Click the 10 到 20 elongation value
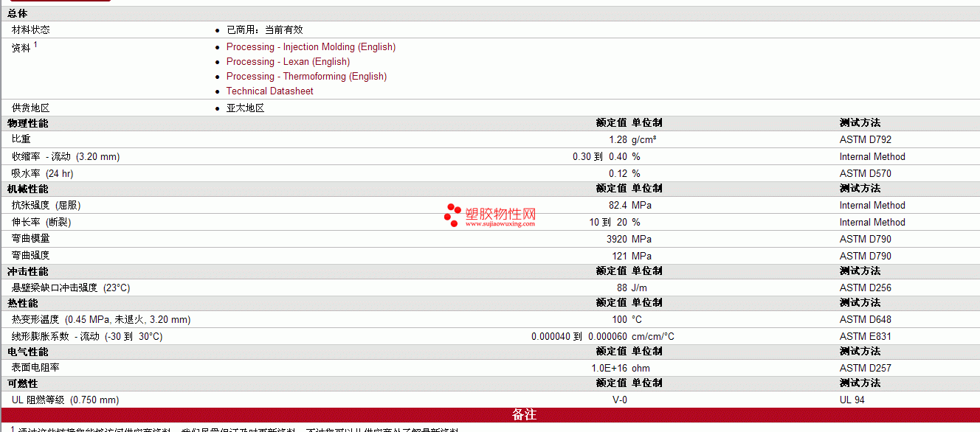Image resolution: width=980 pixels, height=432 pixels. (x=608, y=222)
